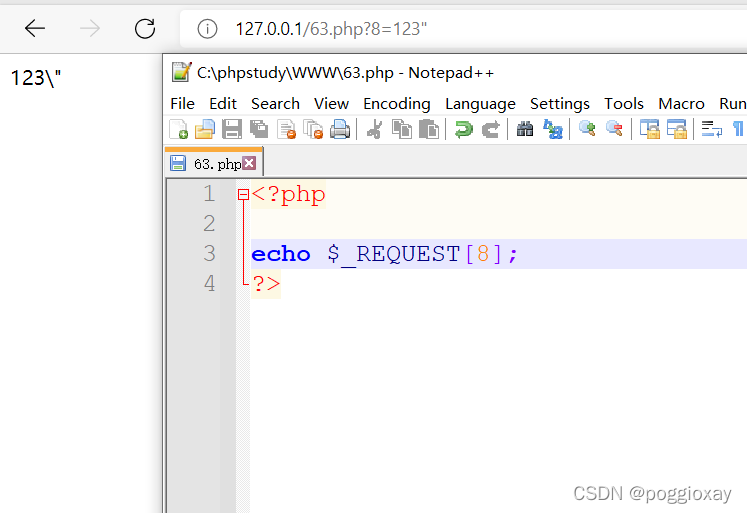
Task: Save the current file with floppy icon
Action: (232, 129)
